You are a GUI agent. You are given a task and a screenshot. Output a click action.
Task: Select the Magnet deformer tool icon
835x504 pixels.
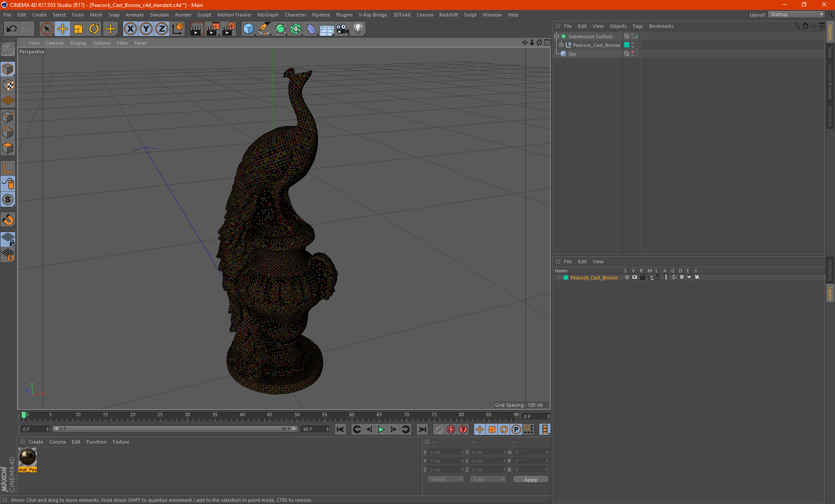point(8,220)
